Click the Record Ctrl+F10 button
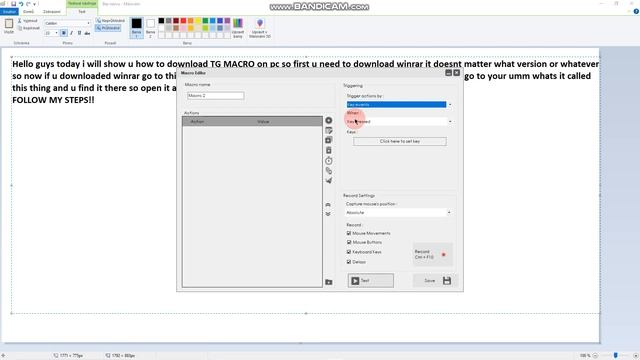This screenshot has width=640, height=360. click(x=432, y=254)
